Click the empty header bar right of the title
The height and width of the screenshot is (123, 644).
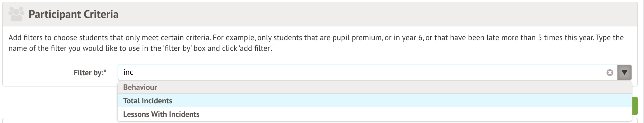tap(364, 14)
